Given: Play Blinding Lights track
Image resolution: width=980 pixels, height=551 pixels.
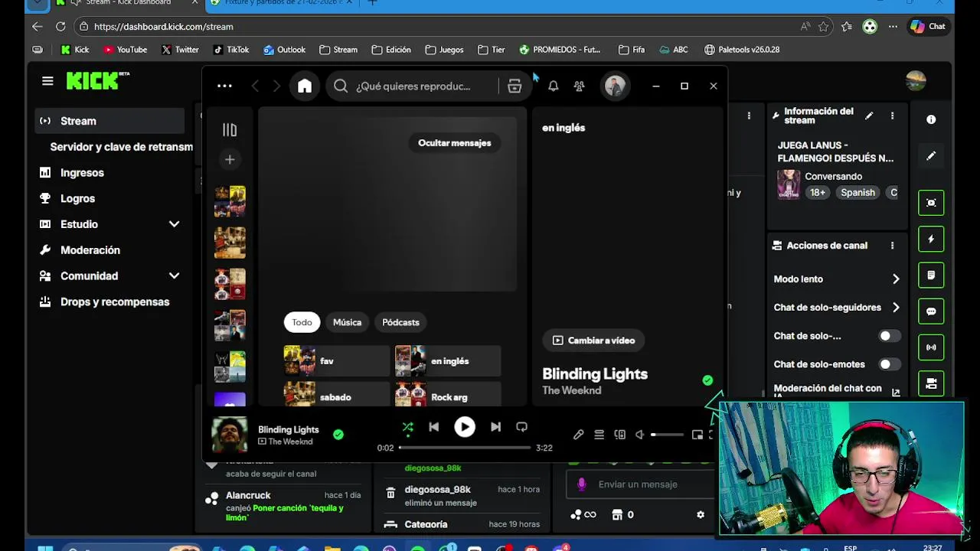Looking at the screenshot, I should (465, 427).
